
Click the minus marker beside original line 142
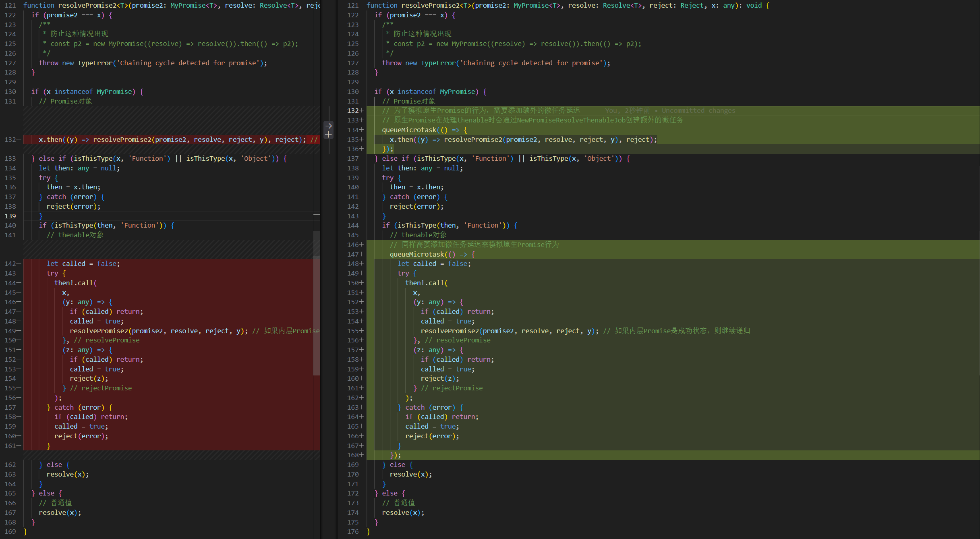click(x=19, y=263)
